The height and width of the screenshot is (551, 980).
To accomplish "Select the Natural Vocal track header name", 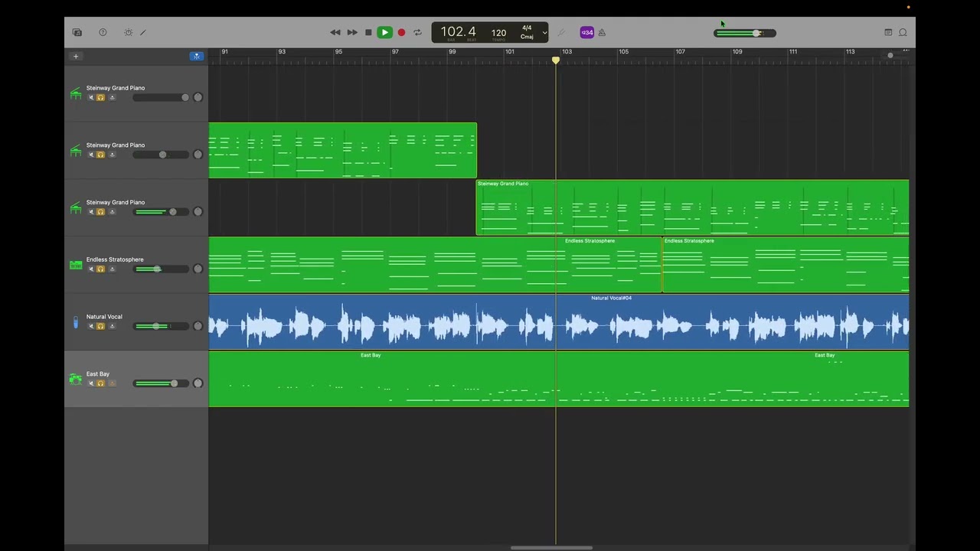I will click(104, 317).
